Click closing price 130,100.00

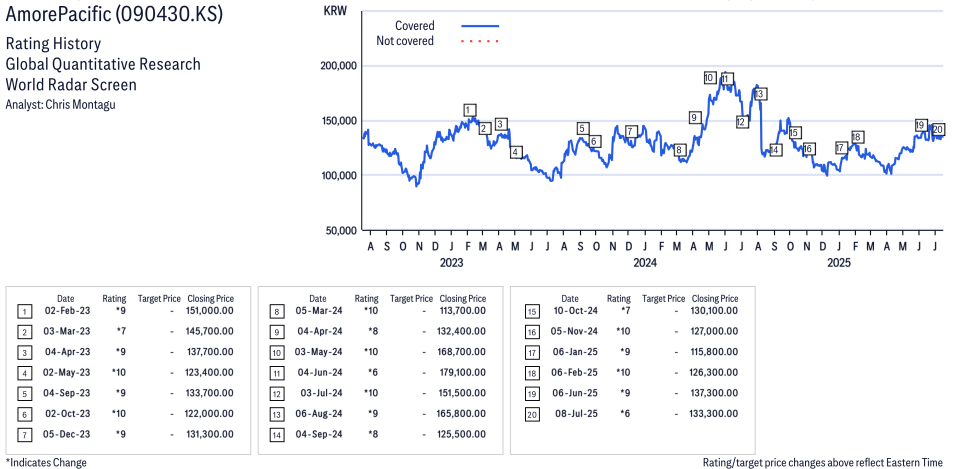[x=714, y=311]
